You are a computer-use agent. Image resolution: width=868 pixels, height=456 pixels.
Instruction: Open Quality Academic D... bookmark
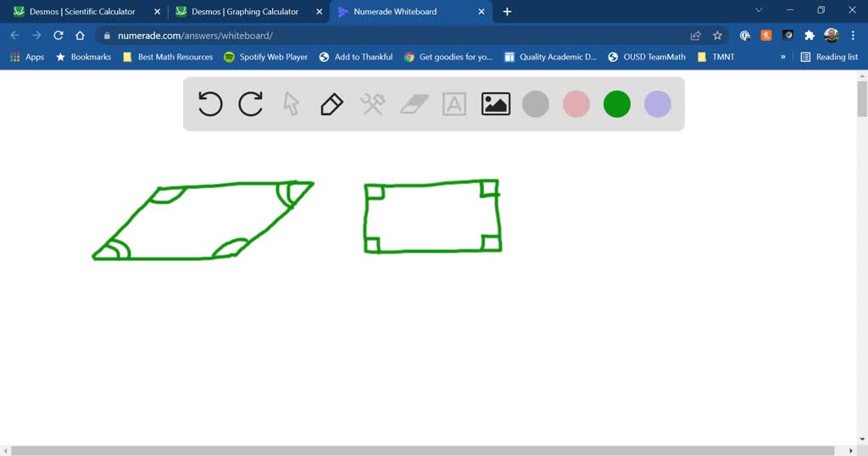tap(551, 57)
